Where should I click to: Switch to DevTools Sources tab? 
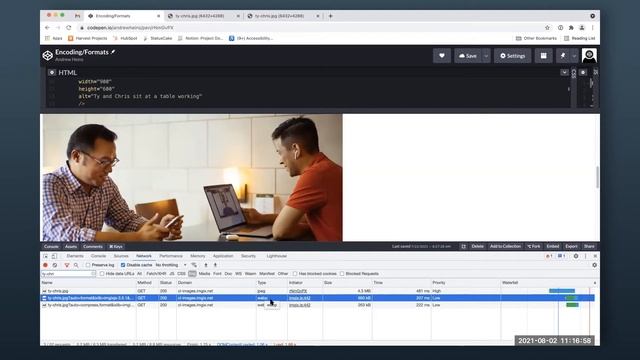pos(121,256)
